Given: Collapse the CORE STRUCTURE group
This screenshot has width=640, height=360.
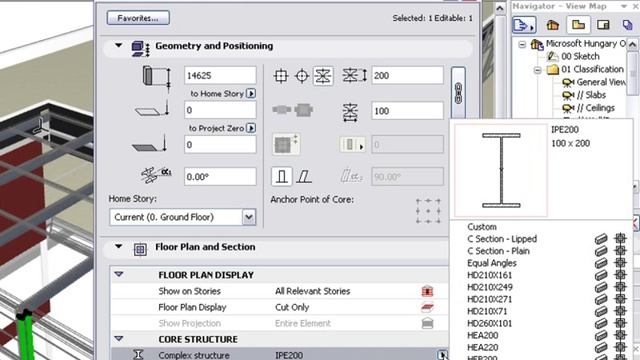Looking at the screenshot, I should [x=119, y=339].
